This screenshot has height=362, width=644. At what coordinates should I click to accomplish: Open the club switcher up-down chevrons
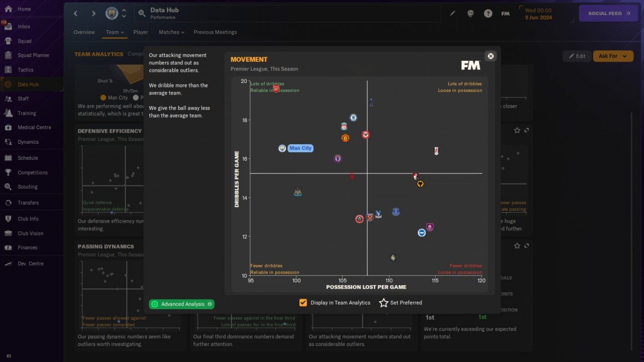(x=124, y=14)
